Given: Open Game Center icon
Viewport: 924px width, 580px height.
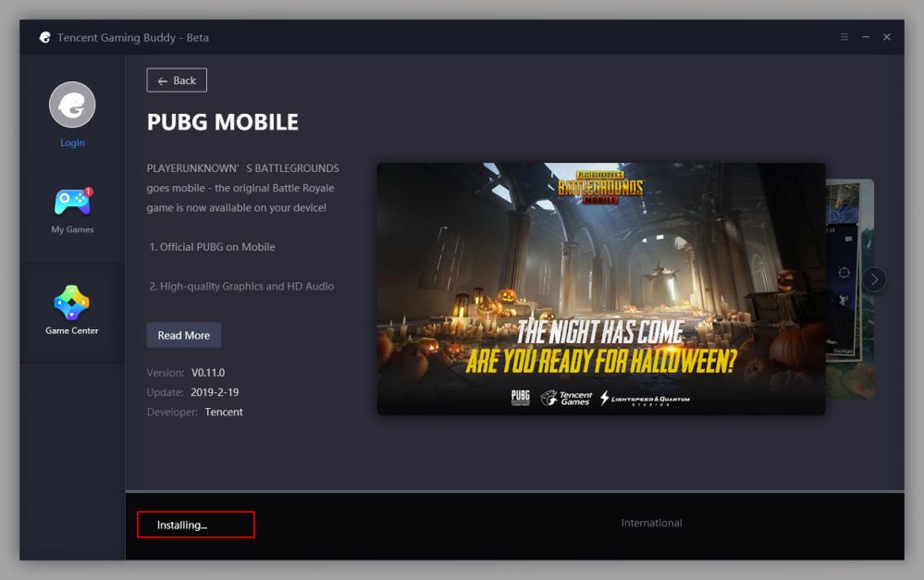Looking at the screenshot, I should tap(71, 302).
